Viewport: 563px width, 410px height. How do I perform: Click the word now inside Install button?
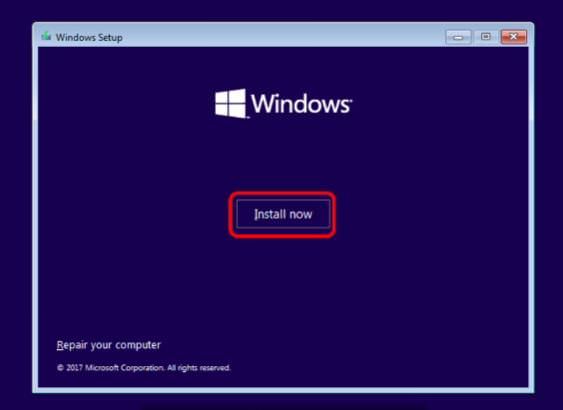[x=301, y=215]
